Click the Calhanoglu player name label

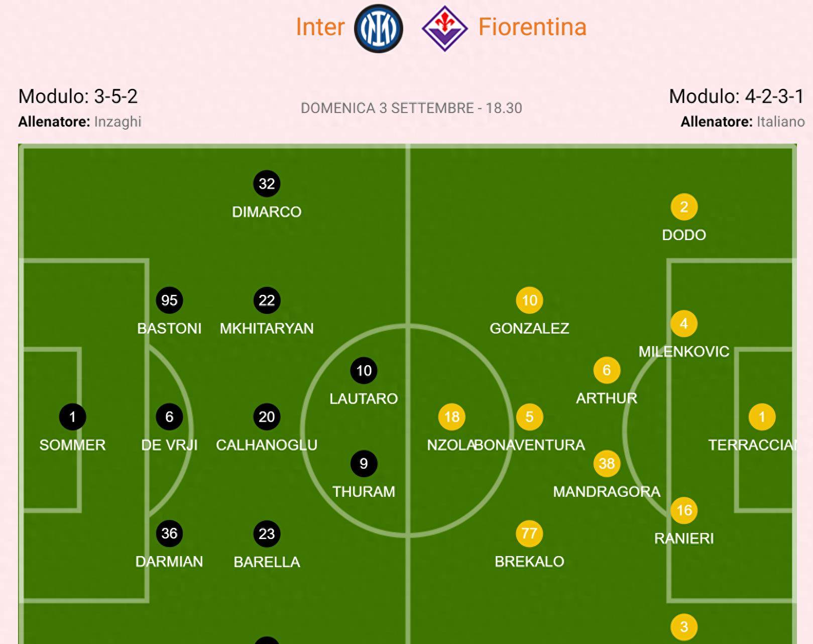[x=267, y=445]
